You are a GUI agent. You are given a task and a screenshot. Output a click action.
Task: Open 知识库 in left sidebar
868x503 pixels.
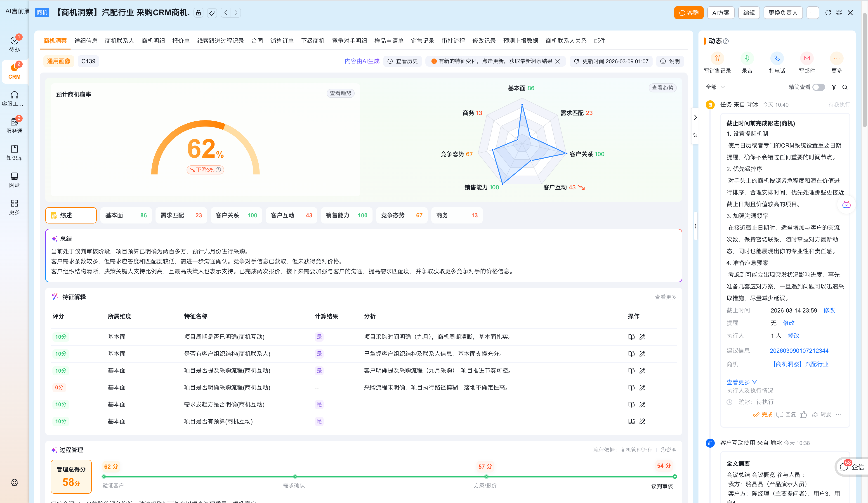pos(14,153)
